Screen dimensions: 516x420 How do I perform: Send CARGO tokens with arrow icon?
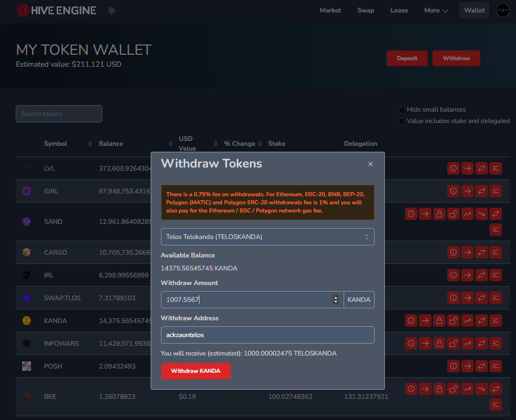[467, 253]
